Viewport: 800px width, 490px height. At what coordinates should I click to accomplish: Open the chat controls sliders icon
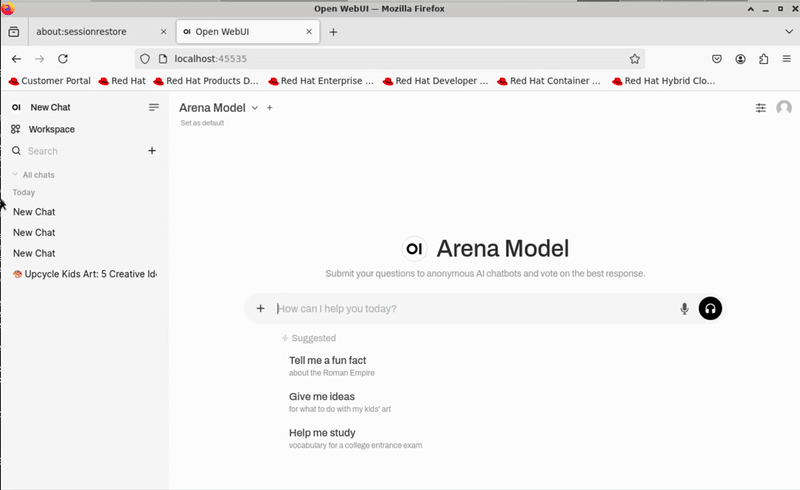(761, 108)
